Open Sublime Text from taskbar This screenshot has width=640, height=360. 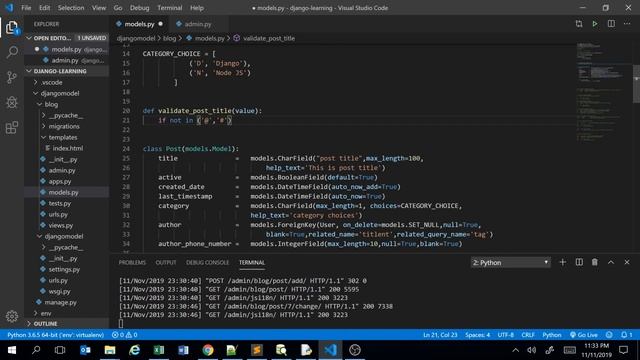[257, 350]
